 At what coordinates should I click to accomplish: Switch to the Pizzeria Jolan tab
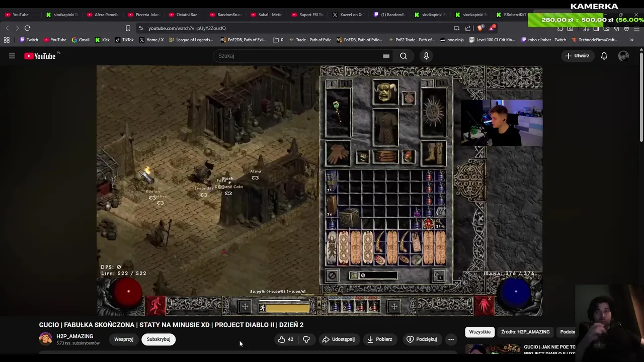pos(144,15)
